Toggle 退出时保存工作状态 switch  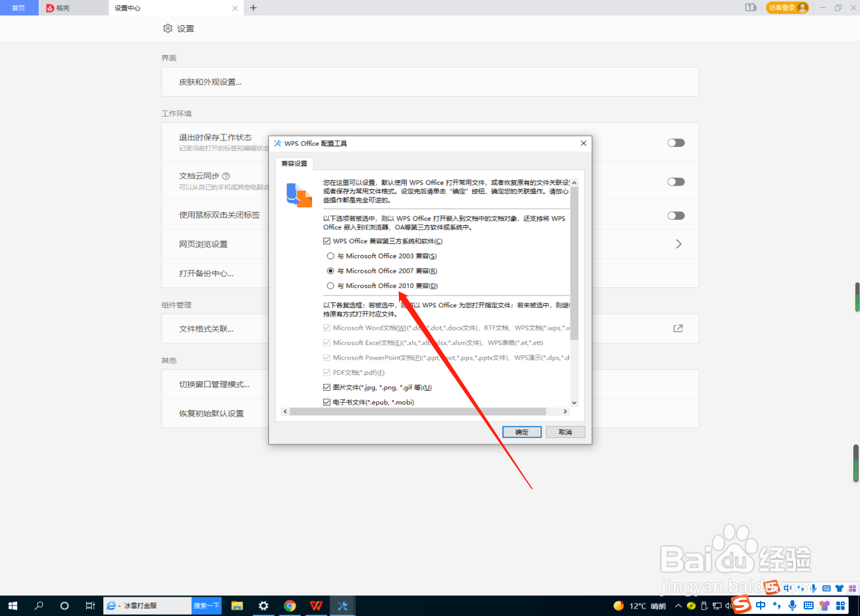pos(676,142)
